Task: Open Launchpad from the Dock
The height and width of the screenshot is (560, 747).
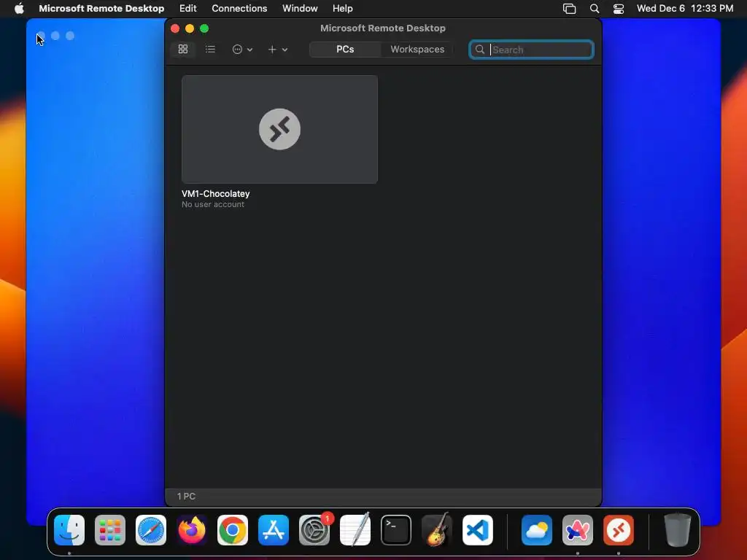Action: (x=110, y=530)
